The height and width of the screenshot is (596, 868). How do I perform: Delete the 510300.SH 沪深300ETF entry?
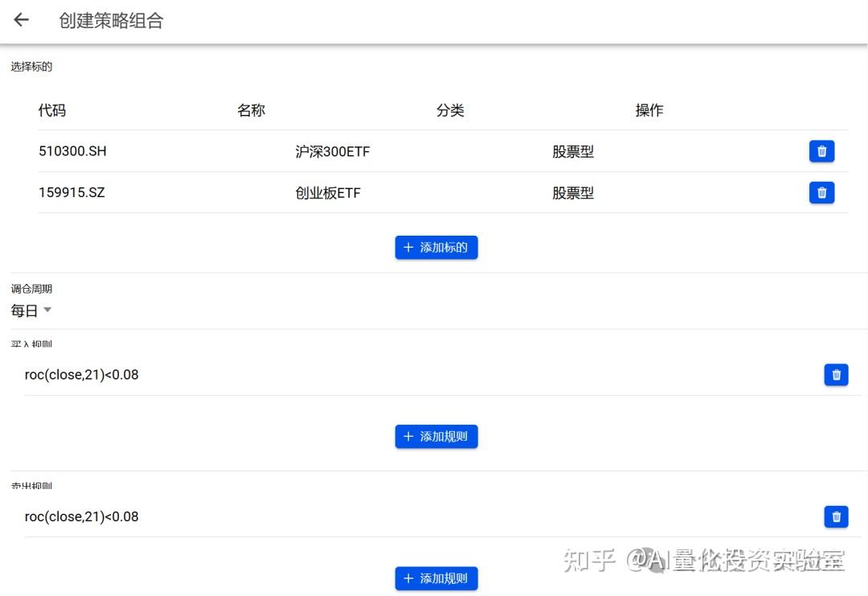click(x=821, y=150)
